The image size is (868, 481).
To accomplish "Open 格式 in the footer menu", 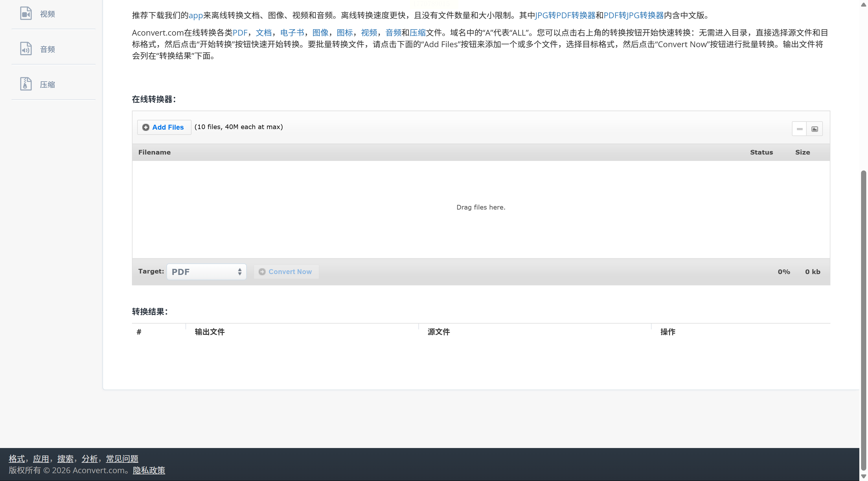I will tap(16, 459).
